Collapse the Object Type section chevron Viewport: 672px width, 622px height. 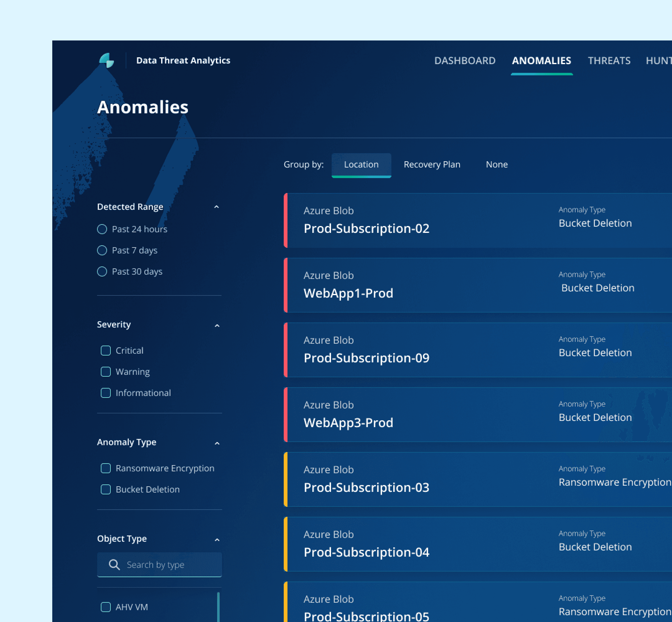(x=217, y=540)
